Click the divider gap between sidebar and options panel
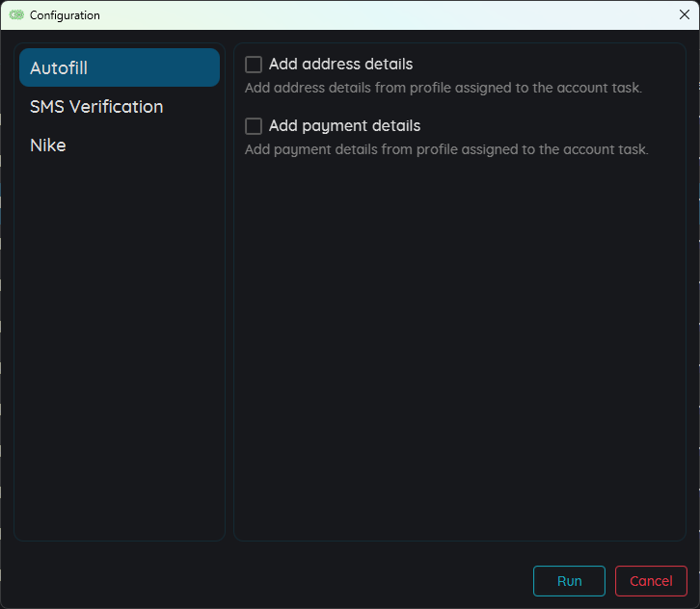 click(x=229, y=289)
